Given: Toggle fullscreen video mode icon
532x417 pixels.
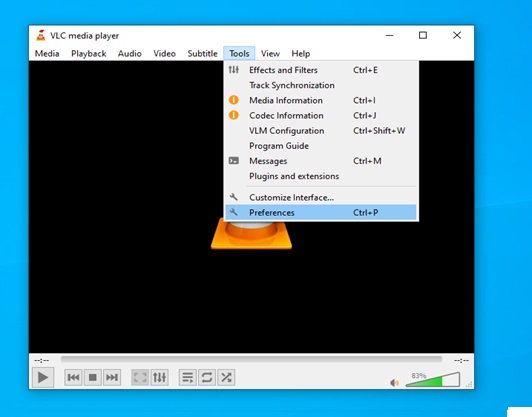Looking at the screenshot, I should click(x=140, y=377).
